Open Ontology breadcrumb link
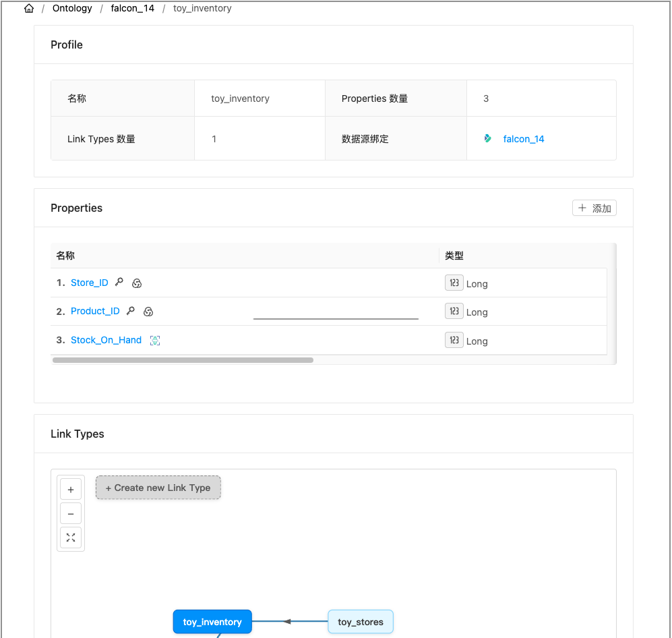Screen dimensions: 672x638 [72, 8]
